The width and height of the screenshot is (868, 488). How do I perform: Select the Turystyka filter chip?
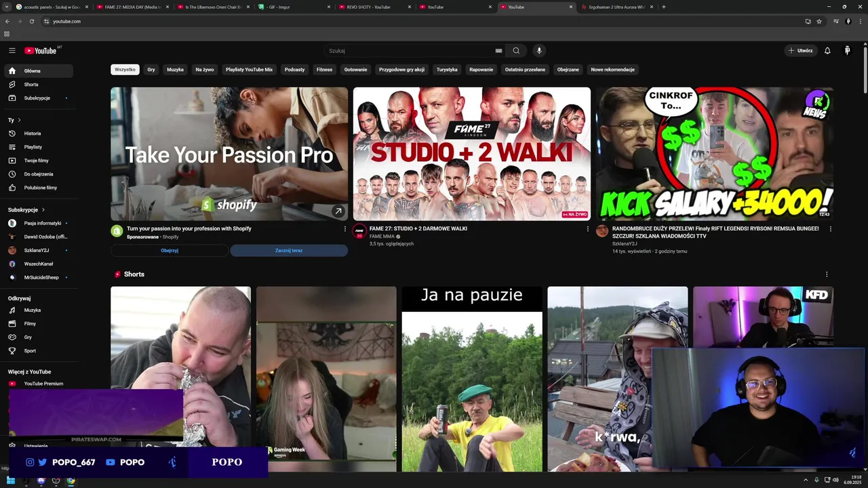click(447, 69)
